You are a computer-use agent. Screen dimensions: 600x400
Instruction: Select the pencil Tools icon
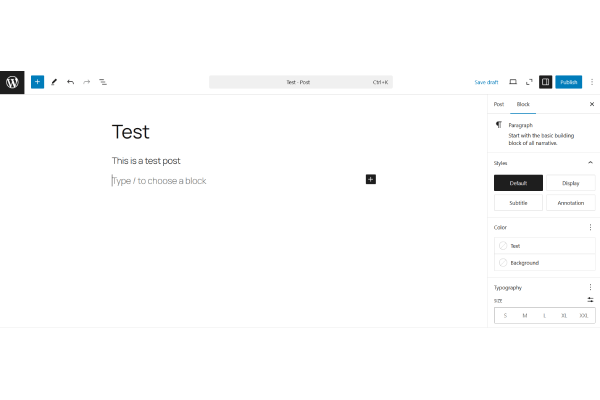pyautogui.click(x=54, y=82)
